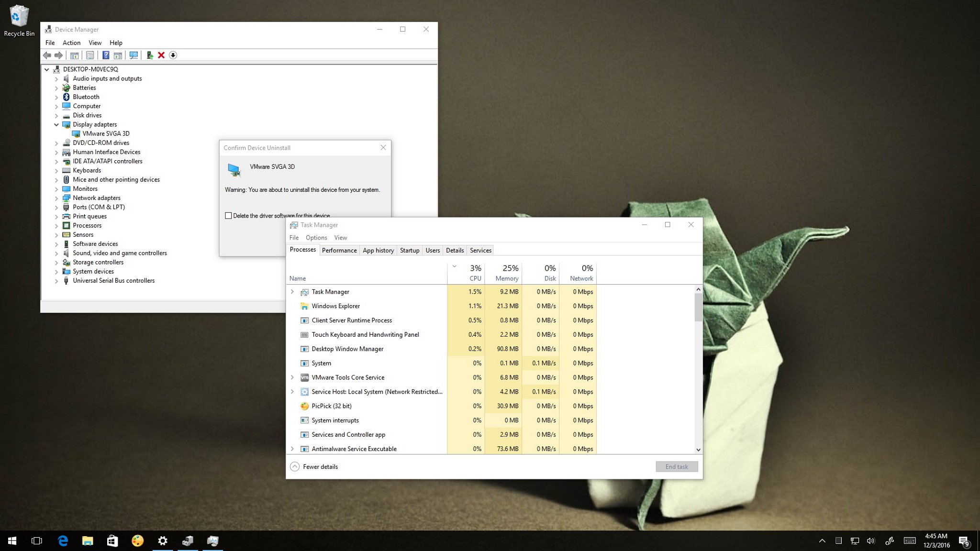Expand the Service Host Local System process group
980x551 pixels.
coord(292,392)
